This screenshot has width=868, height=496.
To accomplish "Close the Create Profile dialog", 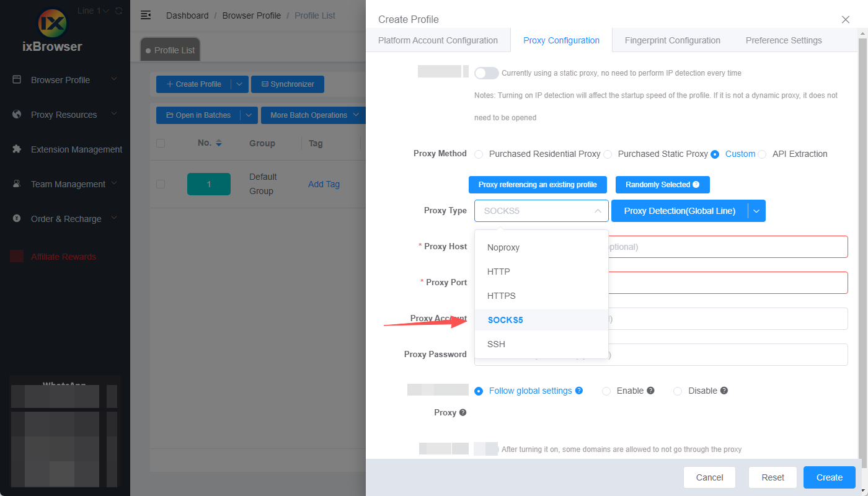I will (x=845, y=20).
